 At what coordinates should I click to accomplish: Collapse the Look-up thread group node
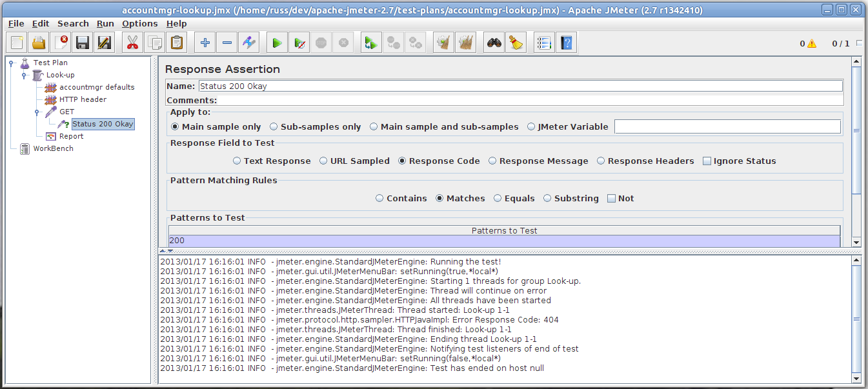click(x=24, y=75)
